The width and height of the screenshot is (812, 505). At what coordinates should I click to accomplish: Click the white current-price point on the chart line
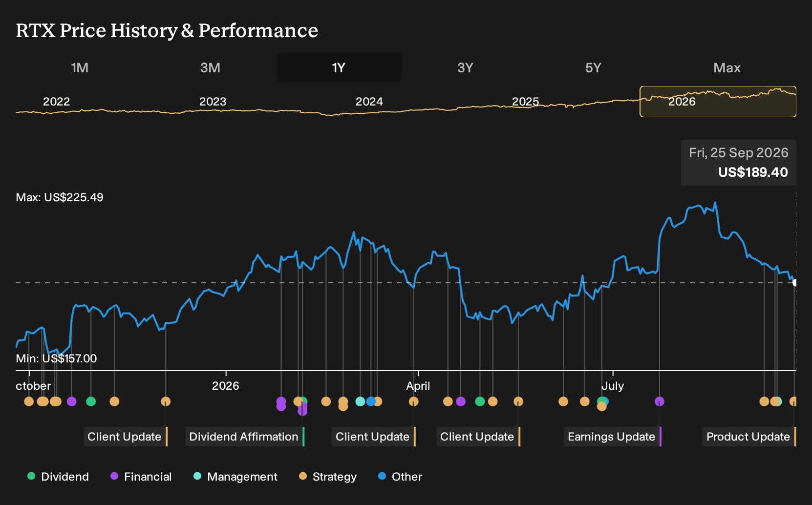(x=795, y=282)
